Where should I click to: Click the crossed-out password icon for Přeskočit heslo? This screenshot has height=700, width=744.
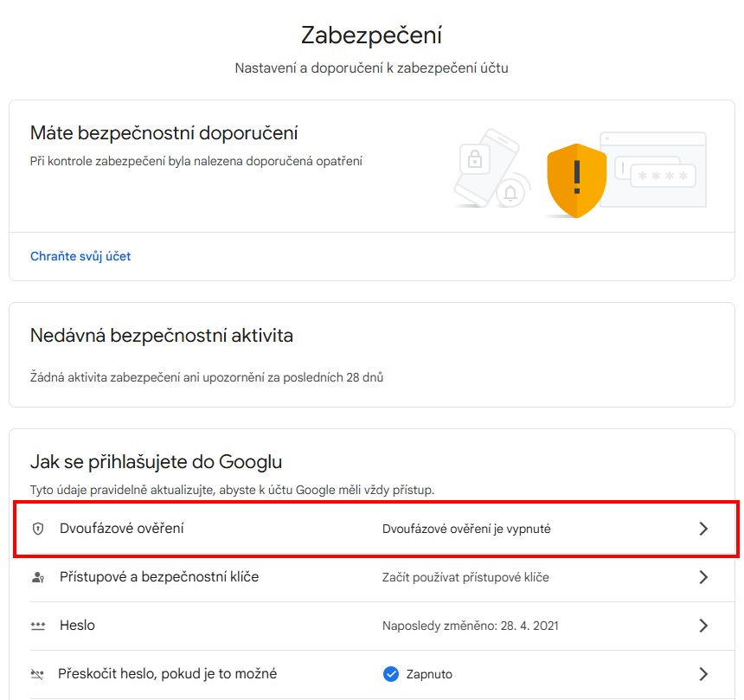coord(37,674)
